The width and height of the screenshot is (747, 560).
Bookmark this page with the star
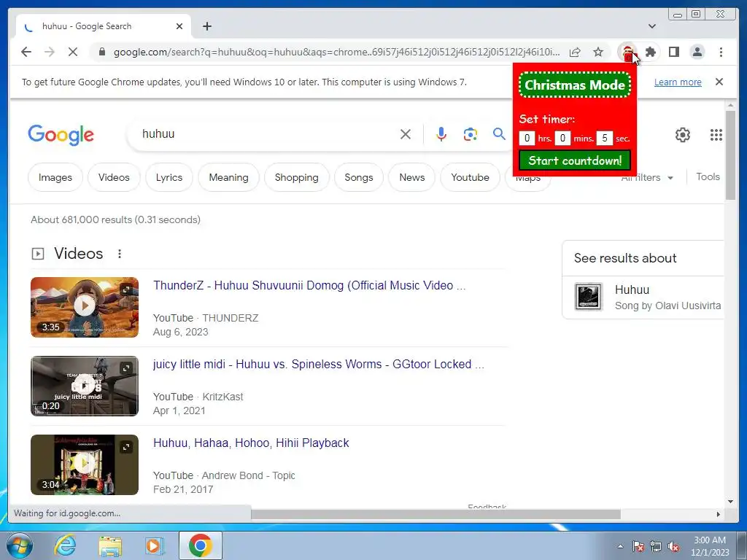tap(598, 52)
